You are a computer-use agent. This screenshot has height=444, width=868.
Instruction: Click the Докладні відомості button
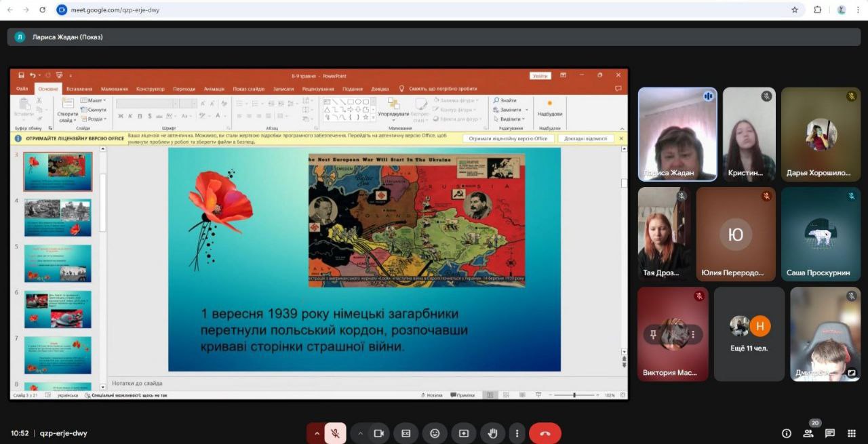tap(586, 138)
